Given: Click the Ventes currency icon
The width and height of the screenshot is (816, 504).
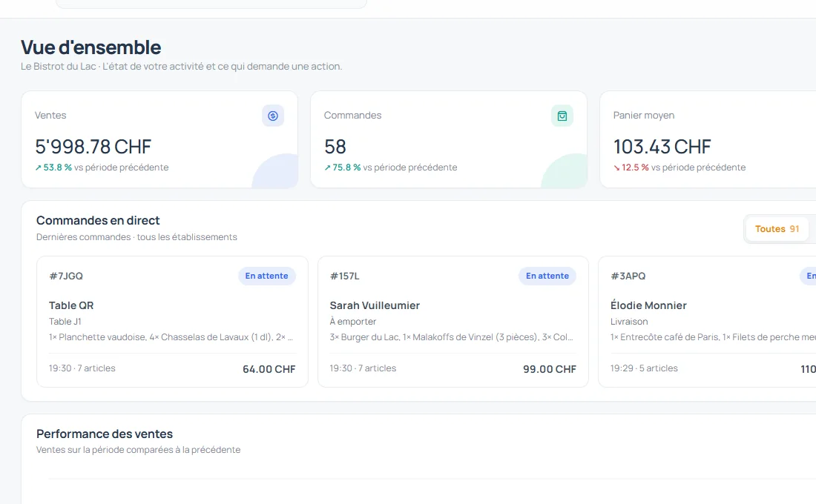Looking at the screenshot, I should tap(273, 116).
